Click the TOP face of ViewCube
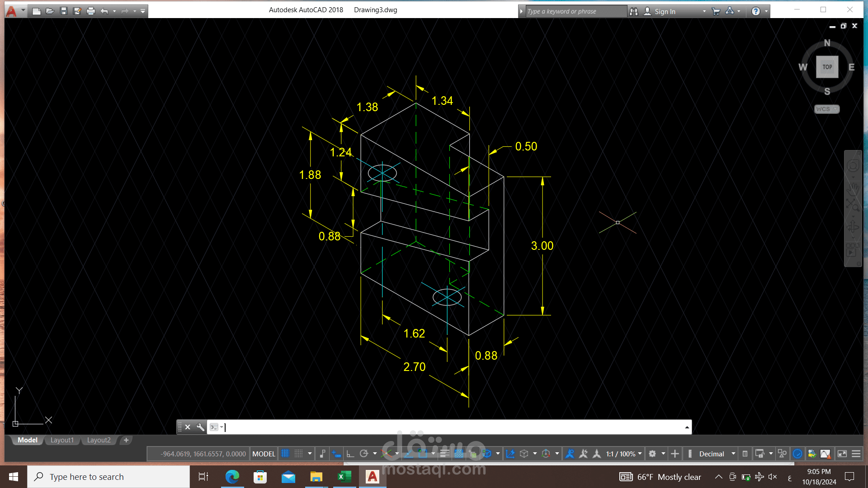Screen dimensions: 868x488 click(x=827, y=67)
